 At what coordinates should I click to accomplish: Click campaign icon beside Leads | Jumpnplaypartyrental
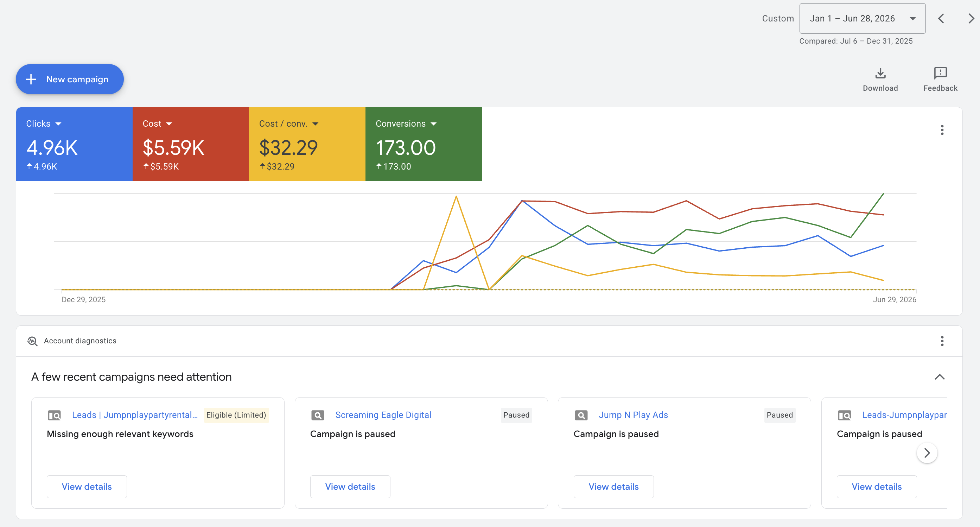click(55, 415)
